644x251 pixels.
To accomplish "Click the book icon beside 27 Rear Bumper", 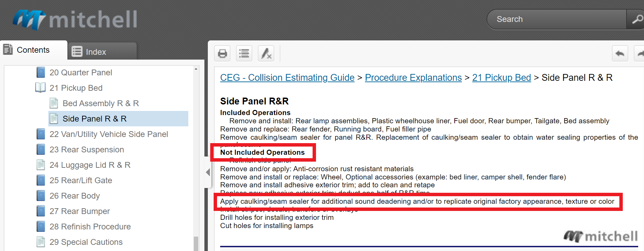I will [41, 211].
